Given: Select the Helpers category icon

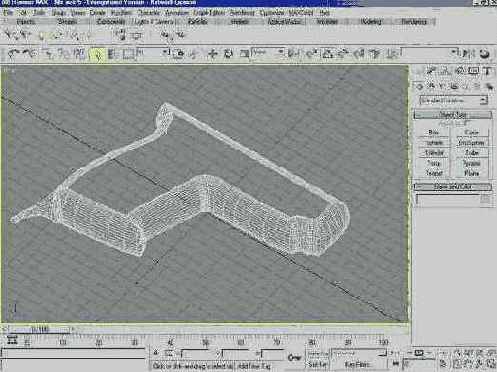Looking at the screenshot, I should 466,86.
